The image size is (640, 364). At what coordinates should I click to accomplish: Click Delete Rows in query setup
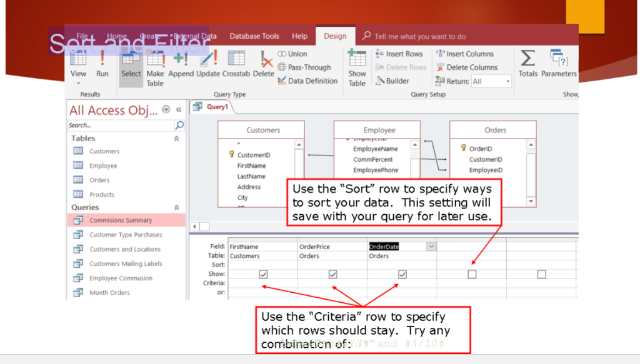[401, 67]
